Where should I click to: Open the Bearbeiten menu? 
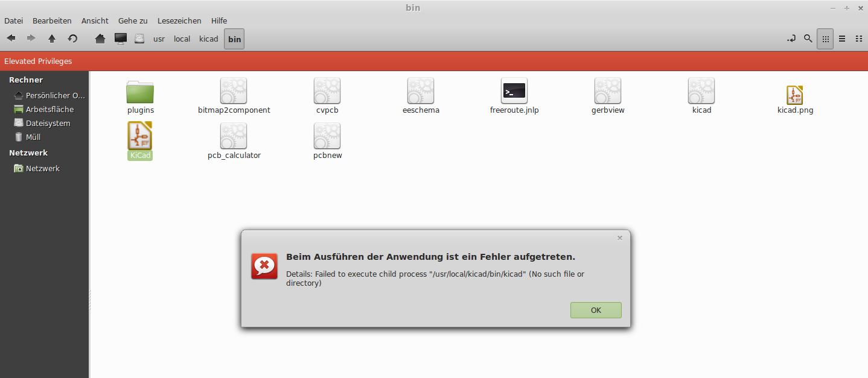pyautogui.click(x=52, y=20)
